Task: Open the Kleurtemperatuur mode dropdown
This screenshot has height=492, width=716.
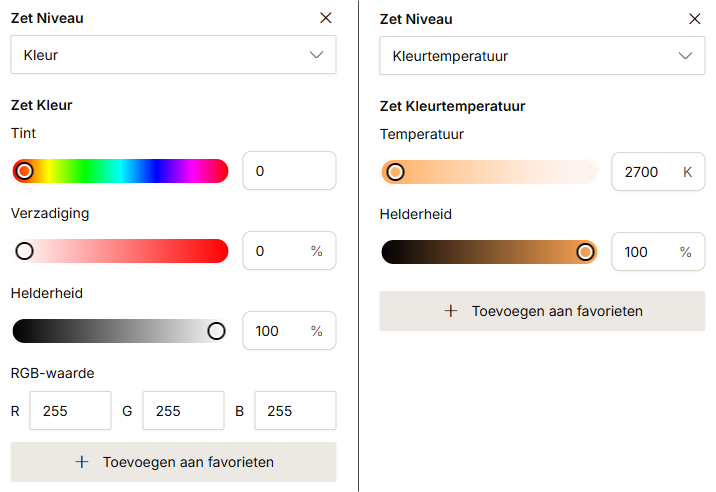Action: 542,56
